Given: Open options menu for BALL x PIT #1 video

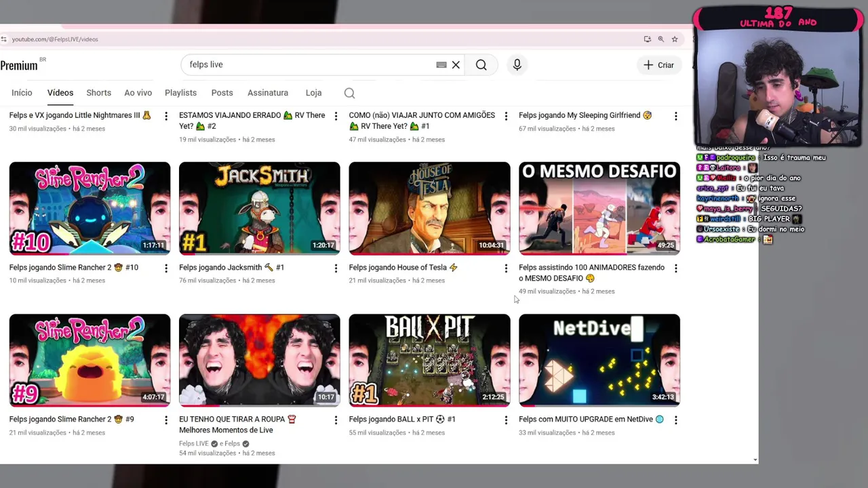Looking at the screenshot, I should point(505,420).
